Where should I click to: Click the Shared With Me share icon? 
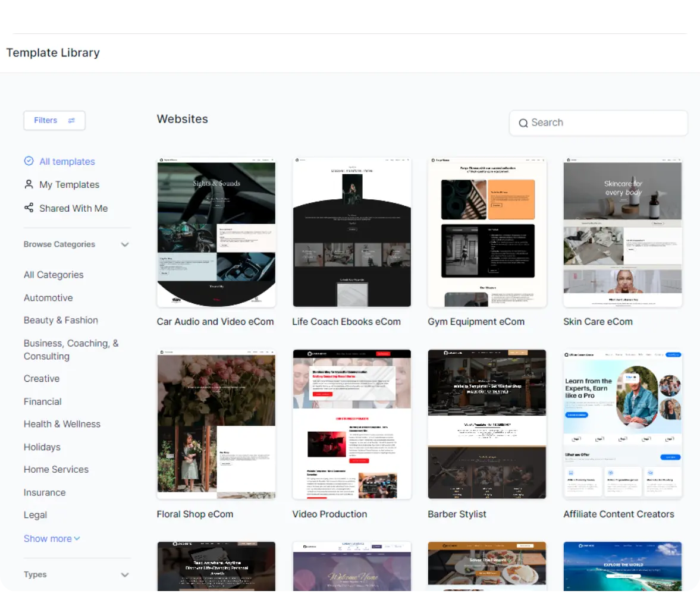pos(29,208)
